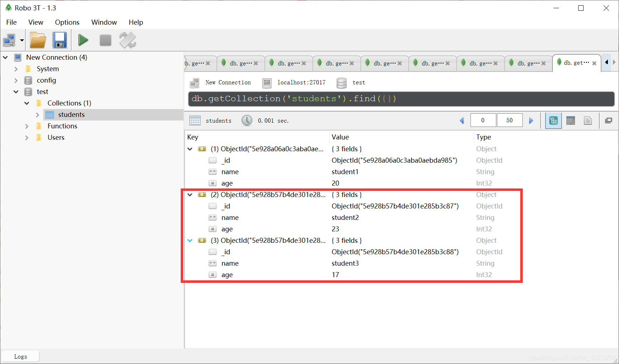Open the File menu
Image resolution: width=619 pixels, height=364 pixels.
click(11, 22)
